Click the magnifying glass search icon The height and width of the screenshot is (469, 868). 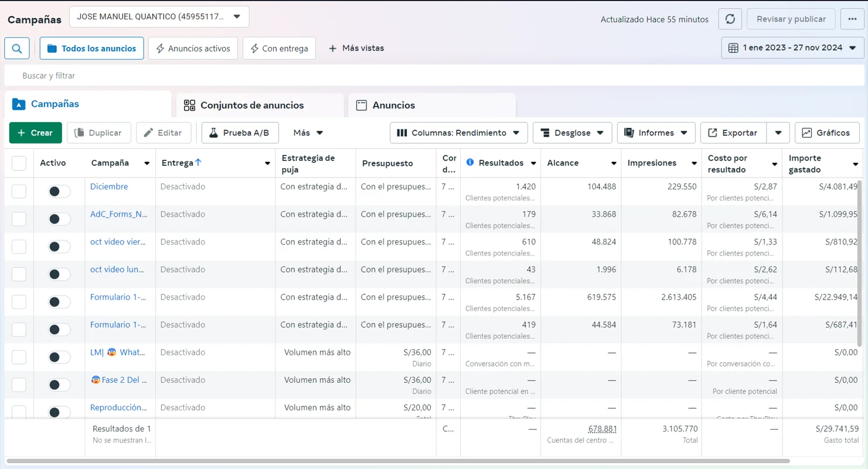pyautogui.click(x=17, y=49)
